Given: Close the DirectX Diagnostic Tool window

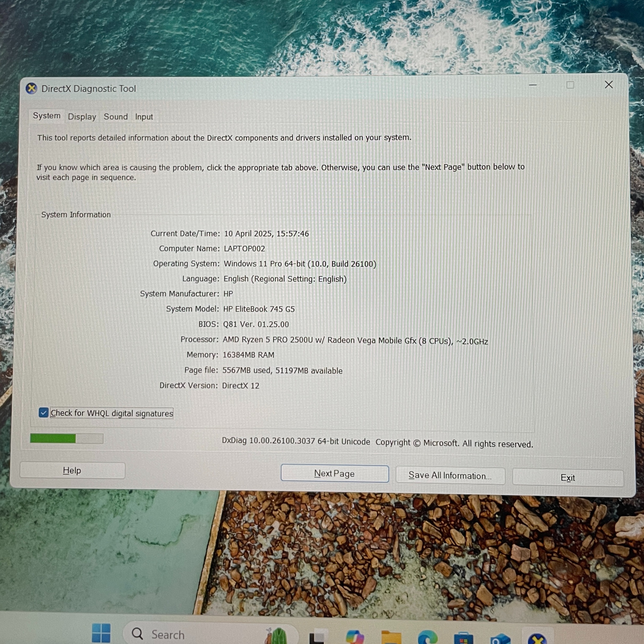Looking at the screenshot, I should point(609,85).
